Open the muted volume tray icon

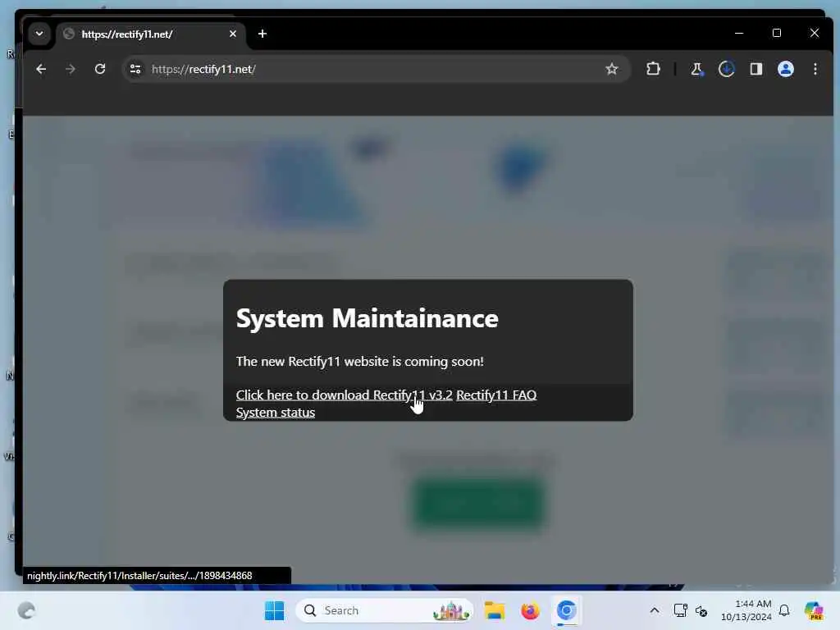[x=701, y=610]
